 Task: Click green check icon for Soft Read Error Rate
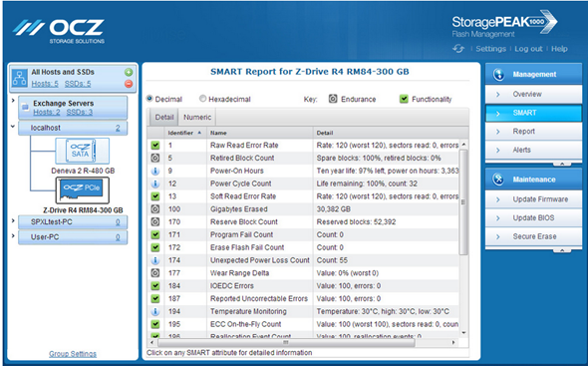point(155,196)
